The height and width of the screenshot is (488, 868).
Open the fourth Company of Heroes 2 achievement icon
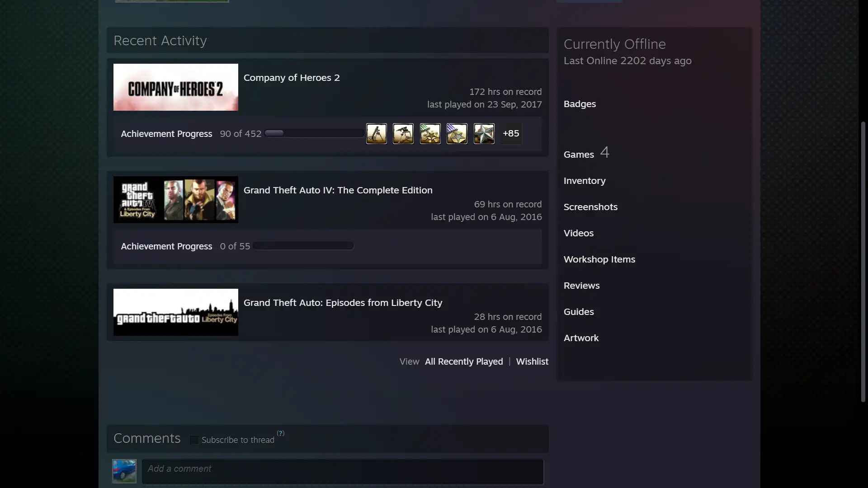(457, 134)
